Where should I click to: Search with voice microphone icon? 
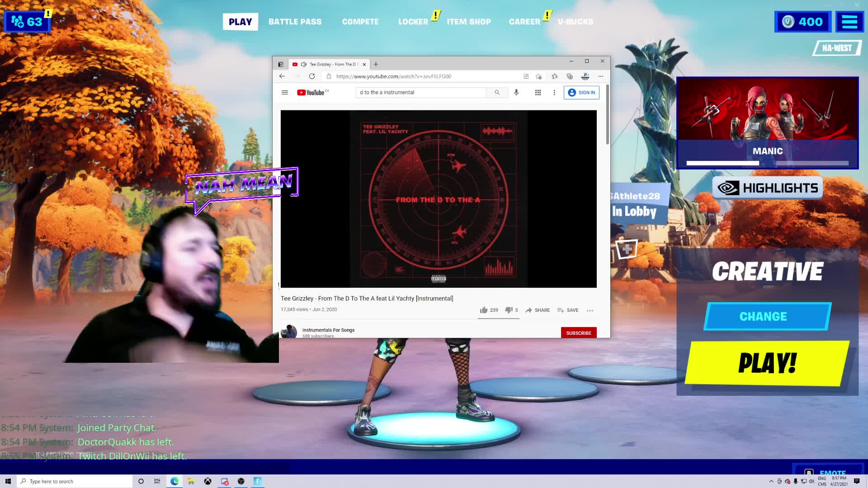516,92
